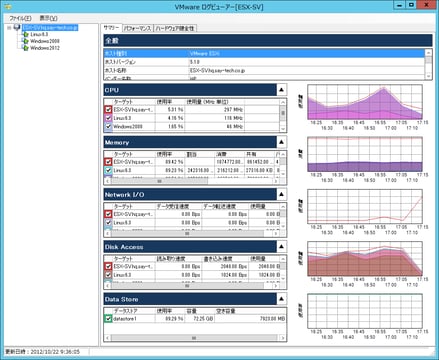Click the 全般 list scroll-up arrow
The image size is (439, 360).
[x=428, y=53]
